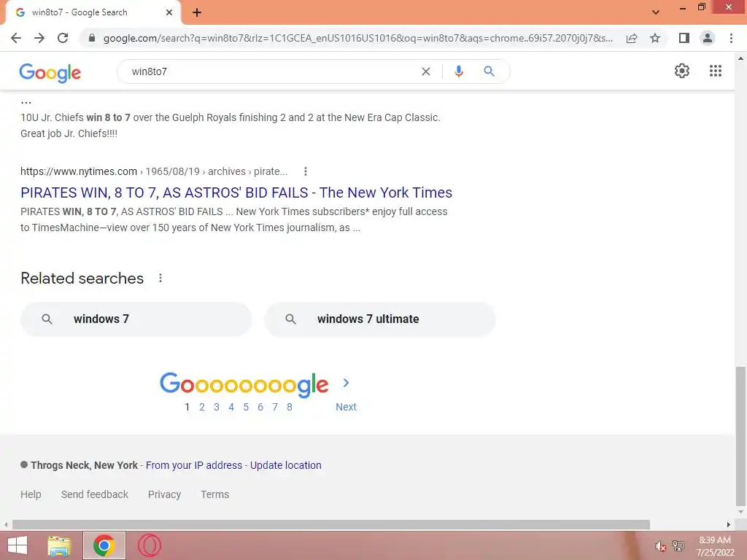
Task: Open the Terms footer link
Action: tap(215, 494)
